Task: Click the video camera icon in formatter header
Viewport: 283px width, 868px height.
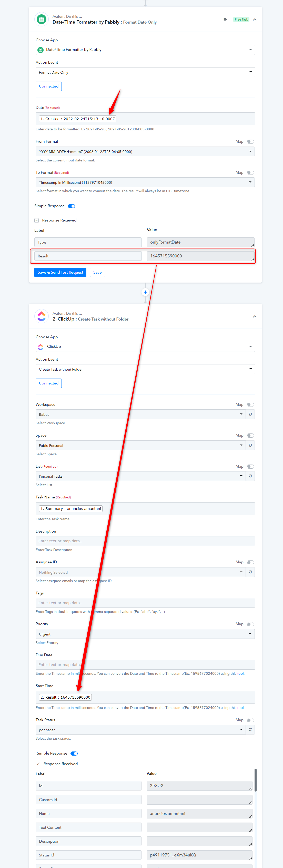Action: tap(226, 20)
